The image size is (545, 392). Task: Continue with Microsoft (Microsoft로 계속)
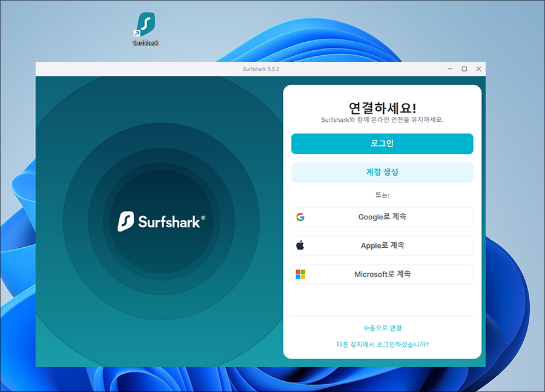tap(382, 274)
